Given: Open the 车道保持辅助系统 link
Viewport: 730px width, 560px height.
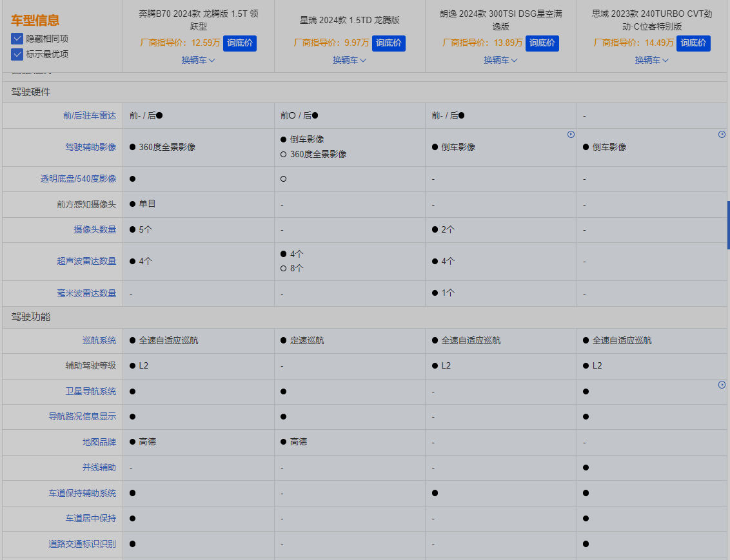Looking at the screenshot, I should pos(83,493).
